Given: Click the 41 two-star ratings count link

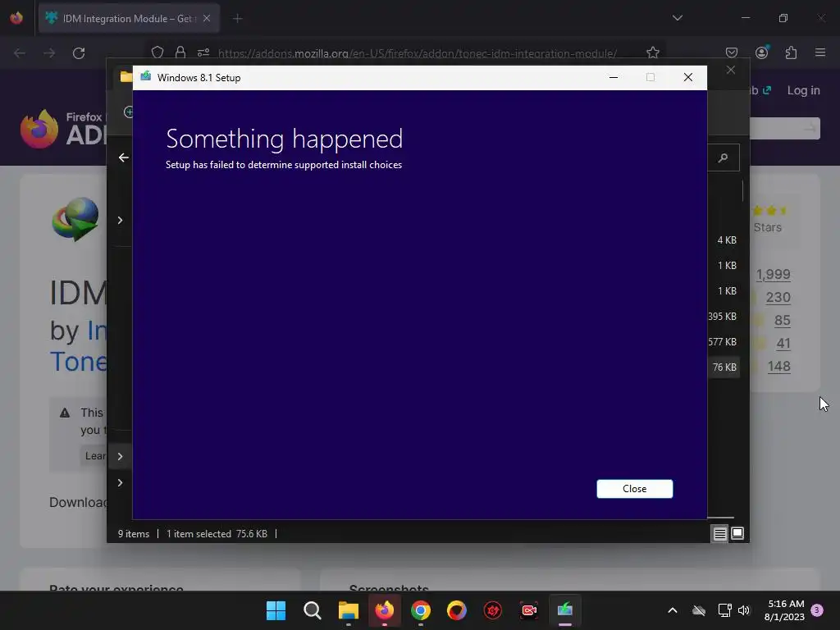Looking at the screenshot, I should tap(783, 344).
